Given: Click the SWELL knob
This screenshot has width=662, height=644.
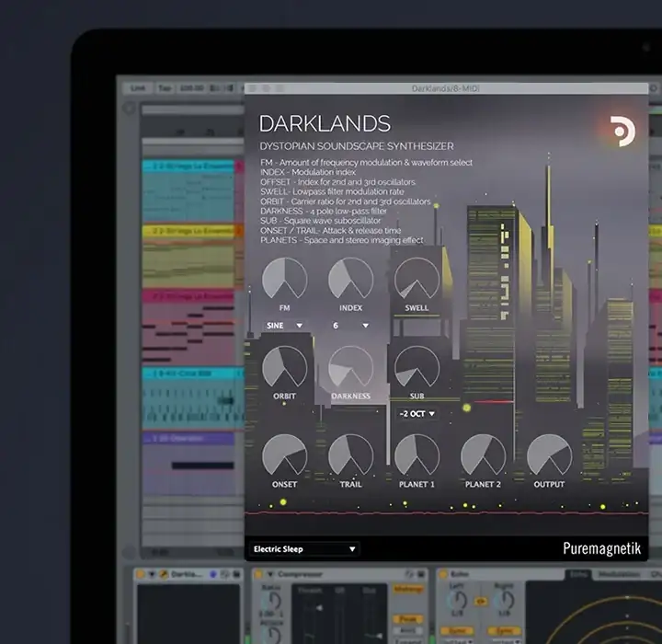Looking at the screenshot, I should (x=417, y=279).
